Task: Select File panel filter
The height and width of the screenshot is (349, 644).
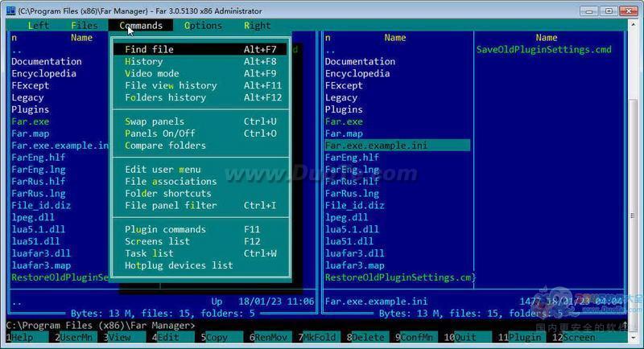Action: 200,206
